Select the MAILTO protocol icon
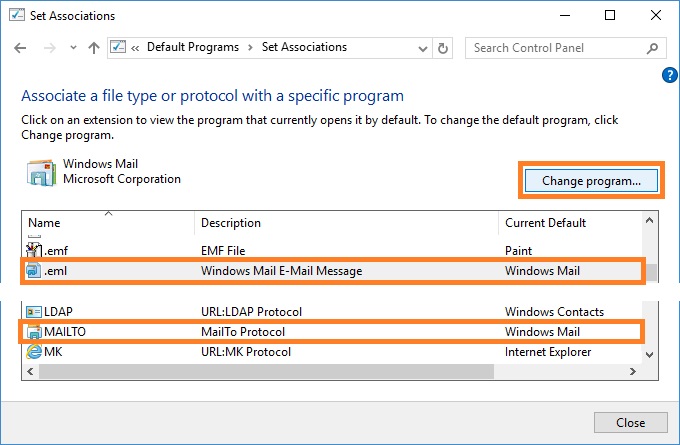 pos(34,332)
